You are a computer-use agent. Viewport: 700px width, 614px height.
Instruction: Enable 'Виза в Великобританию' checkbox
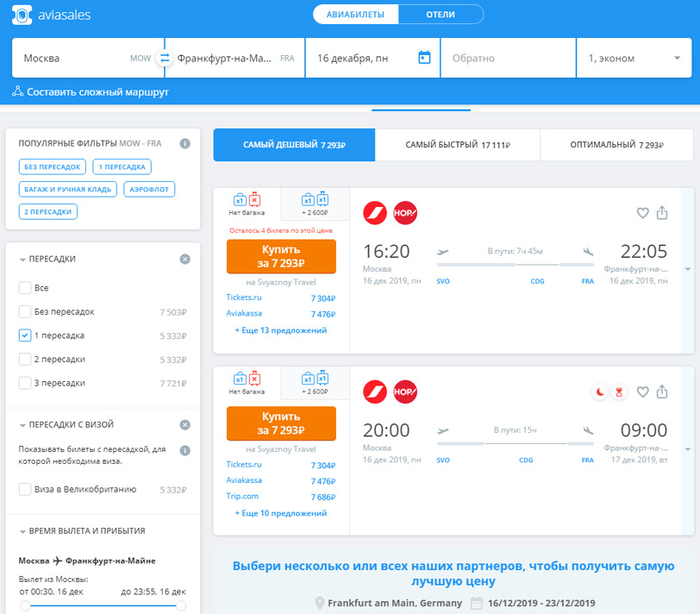pos(25,490)
